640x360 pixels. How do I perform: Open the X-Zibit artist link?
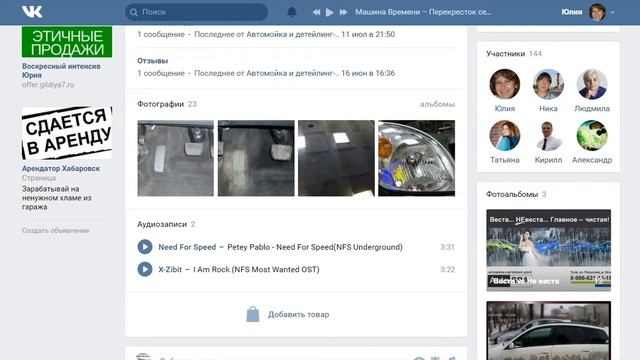point(170,269)
